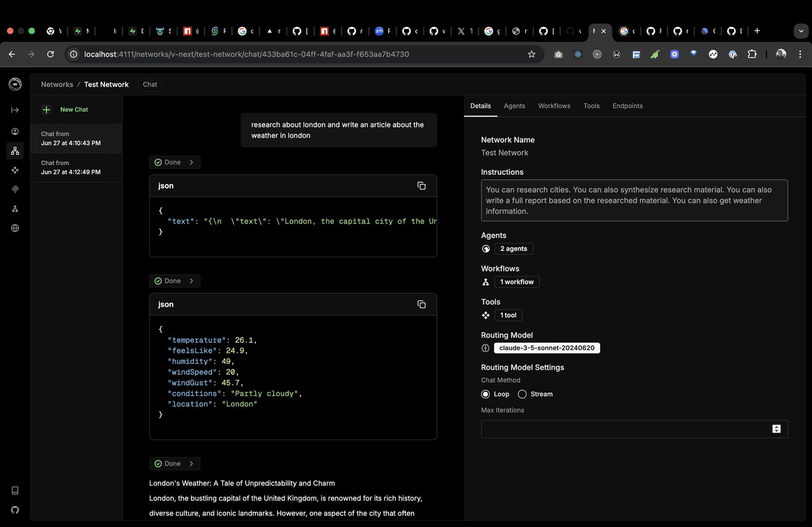Viewport: 812px width, 527px height.
Task: Click the MCP servers paperclip icon
Action: [15, 189]
